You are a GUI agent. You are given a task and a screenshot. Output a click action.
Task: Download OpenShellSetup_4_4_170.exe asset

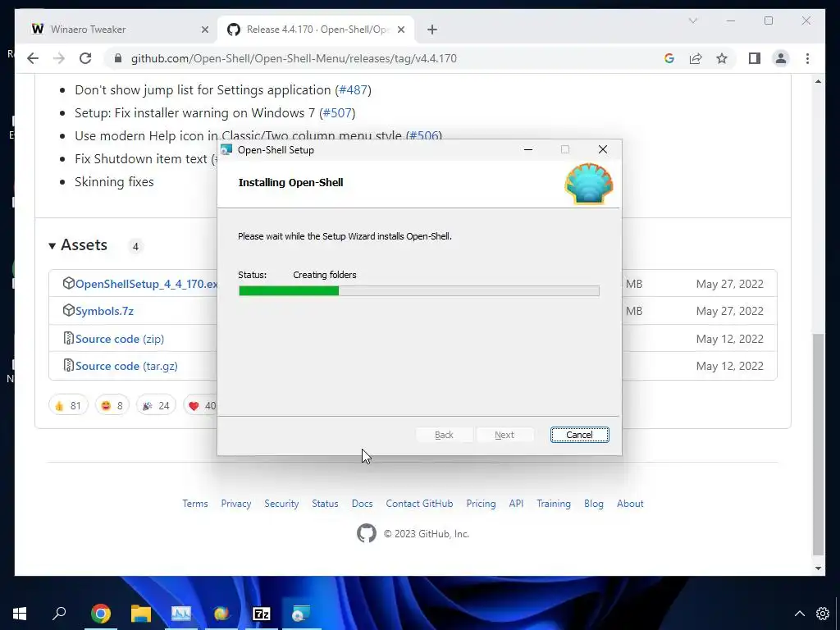tap(146, 284)
